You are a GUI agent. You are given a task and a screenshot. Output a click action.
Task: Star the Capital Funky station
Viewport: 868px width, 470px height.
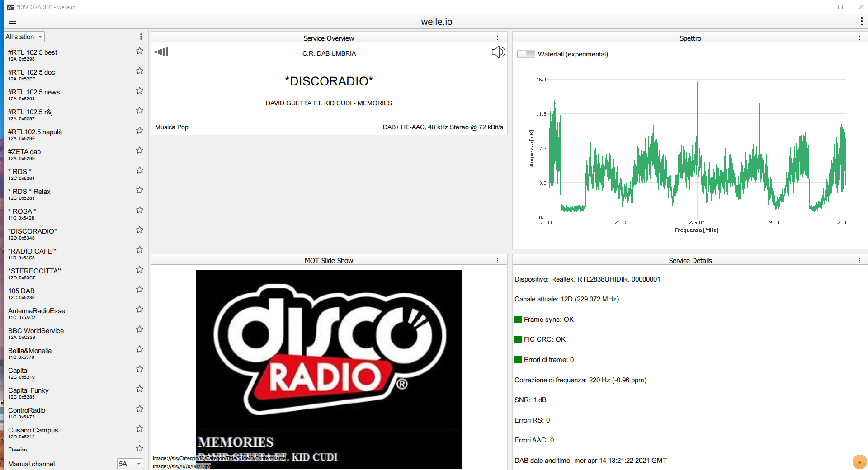tap(140, 389)
